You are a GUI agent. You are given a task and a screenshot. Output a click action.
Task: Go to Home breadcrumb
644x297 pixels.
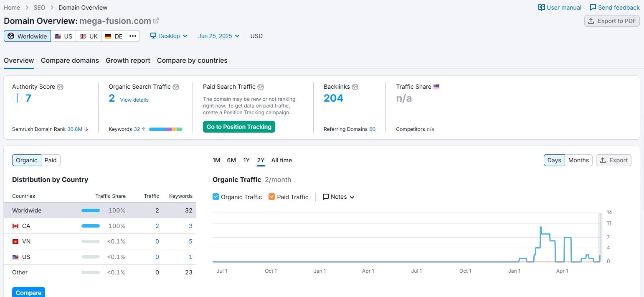point(12,8)
